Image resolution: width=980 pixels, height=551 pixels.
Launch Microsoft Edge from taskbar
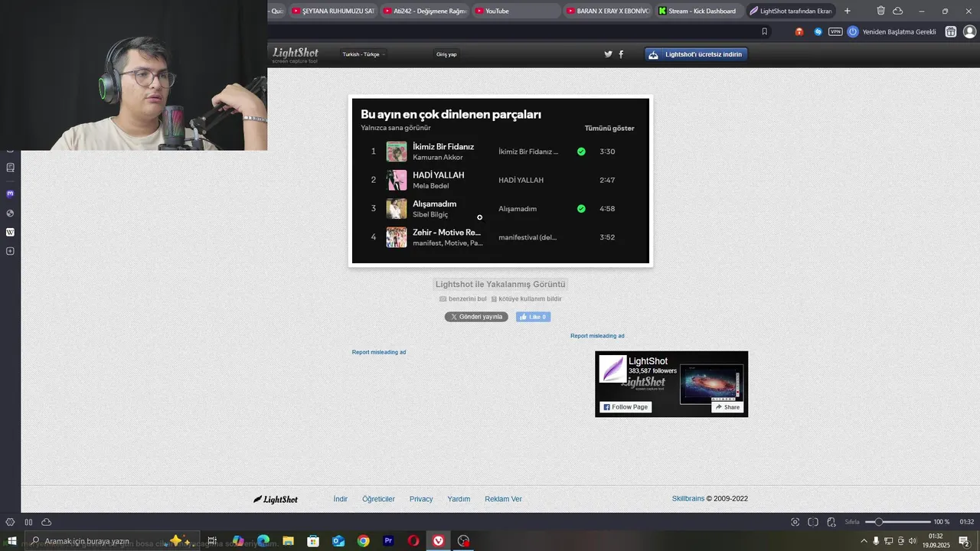pyautogui.click(x=263, y=541)
